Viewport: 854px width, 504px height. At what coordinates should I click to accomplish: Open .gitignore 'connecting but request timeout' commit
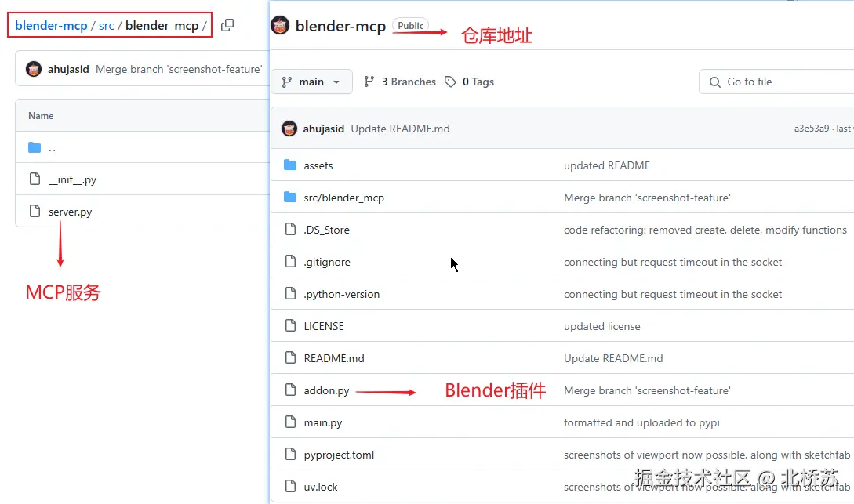[x=673, y=262]
